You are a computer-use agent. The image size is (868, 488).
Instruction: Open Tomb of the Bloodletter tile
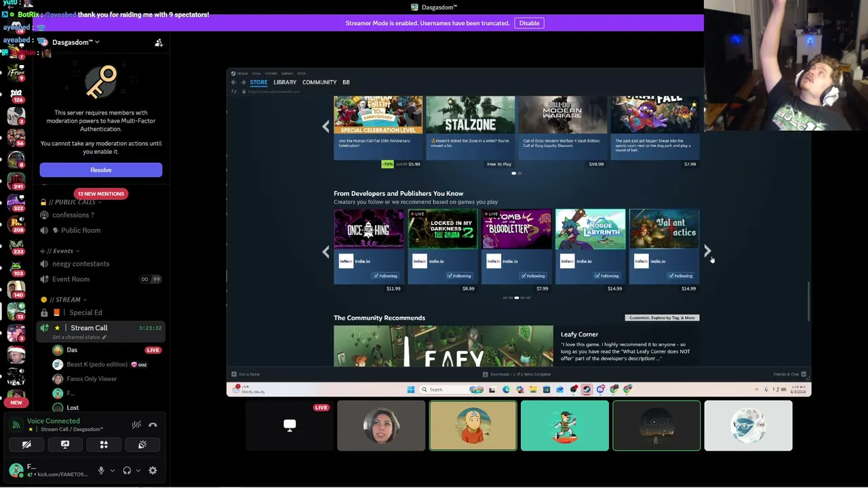(516, 229)
